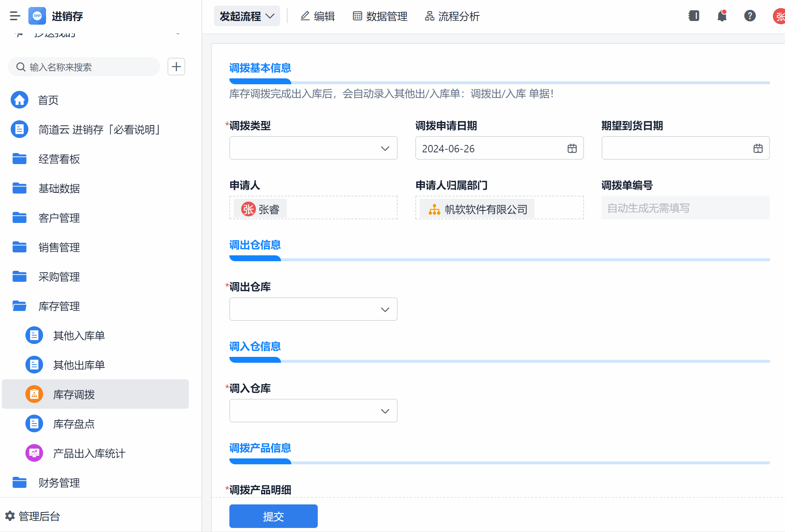Click the 数据管理 data management icon
The image size is (785, 532).
coord(357,16)
